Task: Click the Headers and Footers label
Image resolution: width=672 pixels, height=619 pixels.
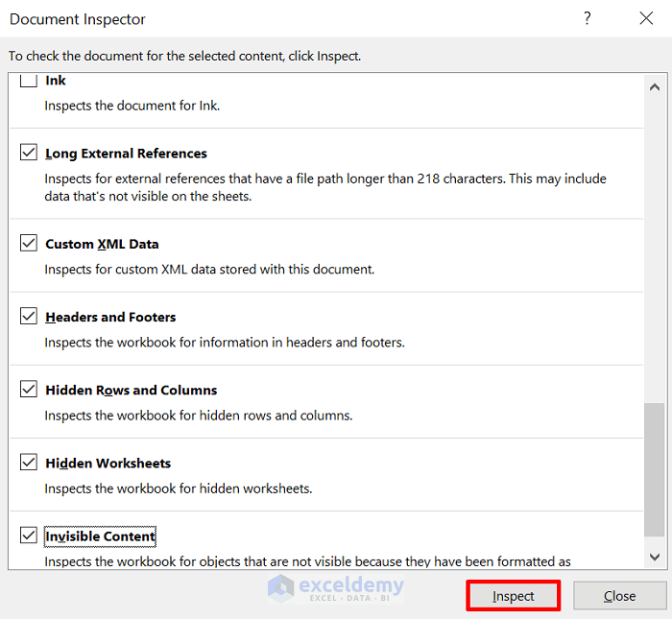Action: coord(110,317)
